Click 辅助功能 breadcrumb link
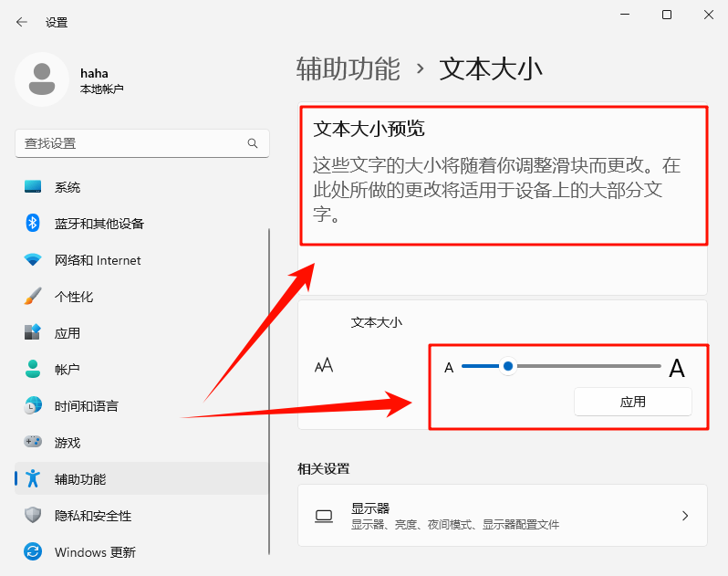 pos(348,68)
